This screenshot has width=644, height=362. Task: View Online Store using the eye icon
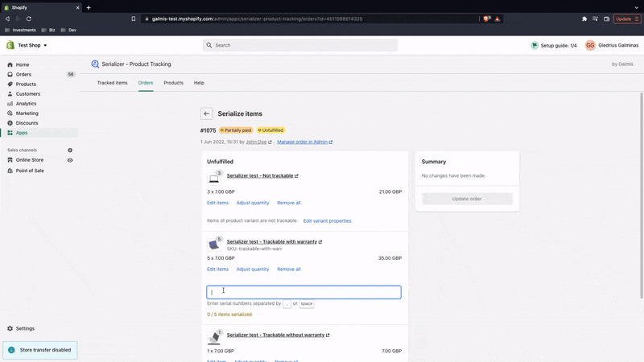(70, 160)
